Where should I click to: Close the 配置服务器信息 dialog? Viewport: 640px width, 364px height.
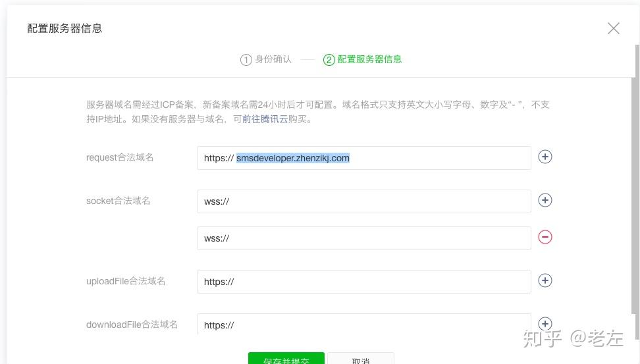(614, 28)
